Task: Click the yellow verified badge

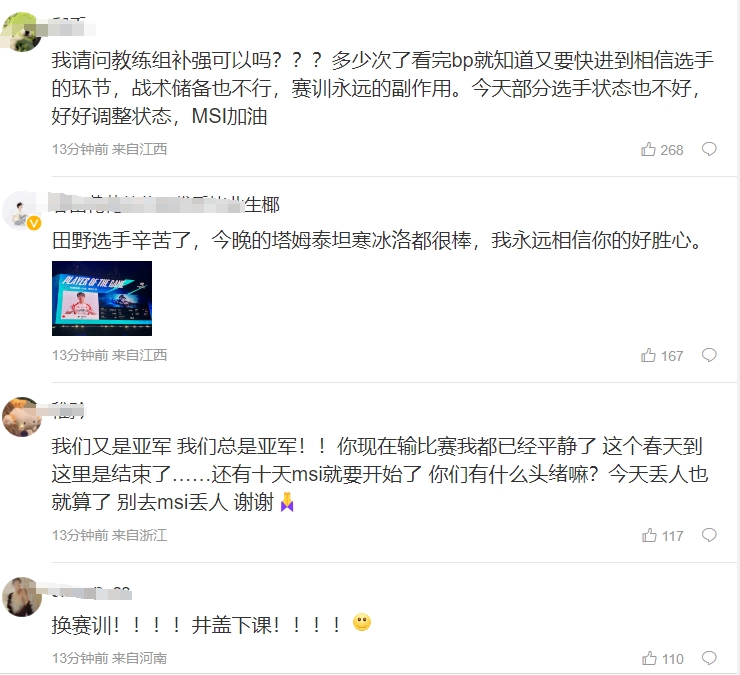Action: (x=34, y=223)
